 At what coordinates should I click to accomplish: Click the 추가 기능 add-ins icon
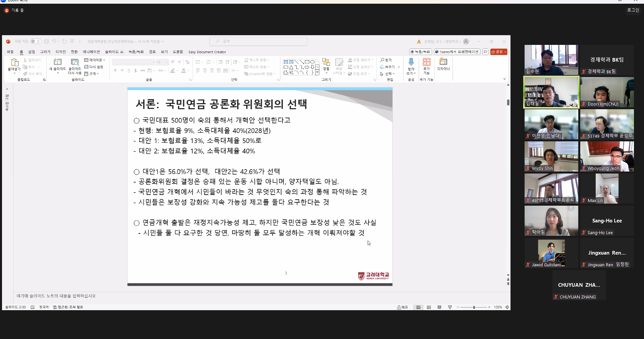[426, 62]
